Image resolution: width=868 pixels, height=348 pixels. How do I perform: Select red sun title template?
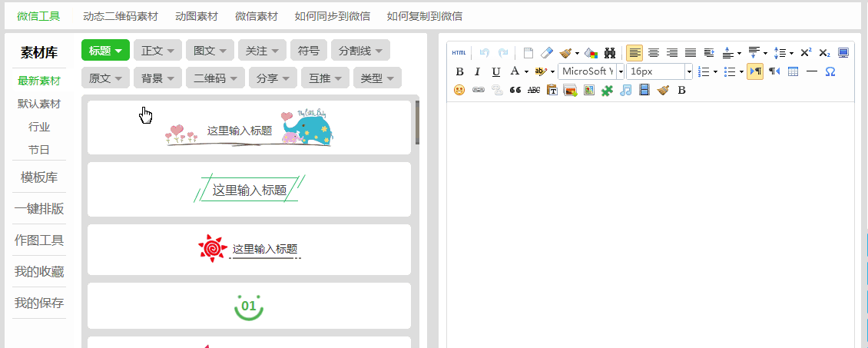pos(249,250)
